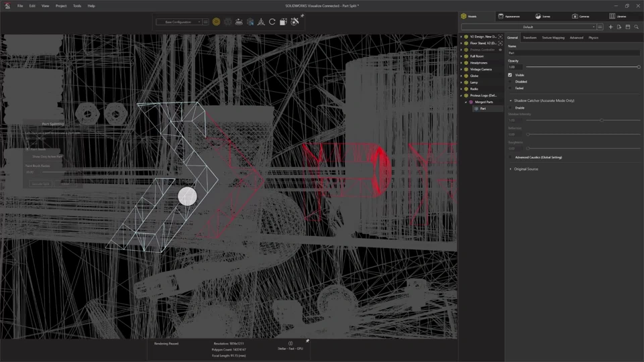Click the turntable icon in viewport toolbar
This screenshot has height=362, width=644.
(239, 22)
